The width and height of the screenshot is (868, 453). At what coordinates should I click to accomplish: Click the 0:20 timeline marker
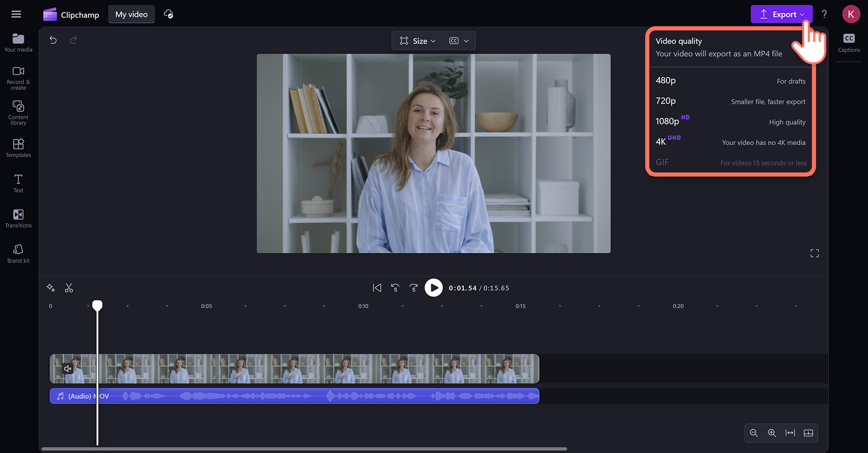tap(678, 306)
